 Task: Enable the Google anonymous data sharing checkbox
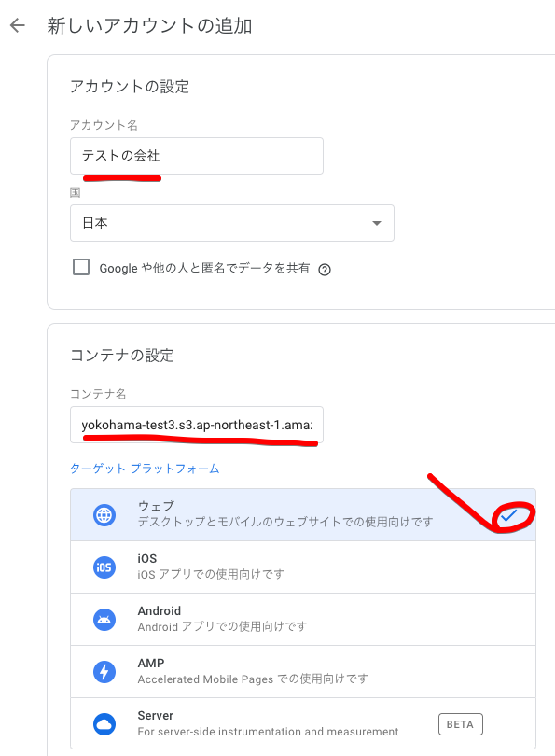click(x=81, y=267)
